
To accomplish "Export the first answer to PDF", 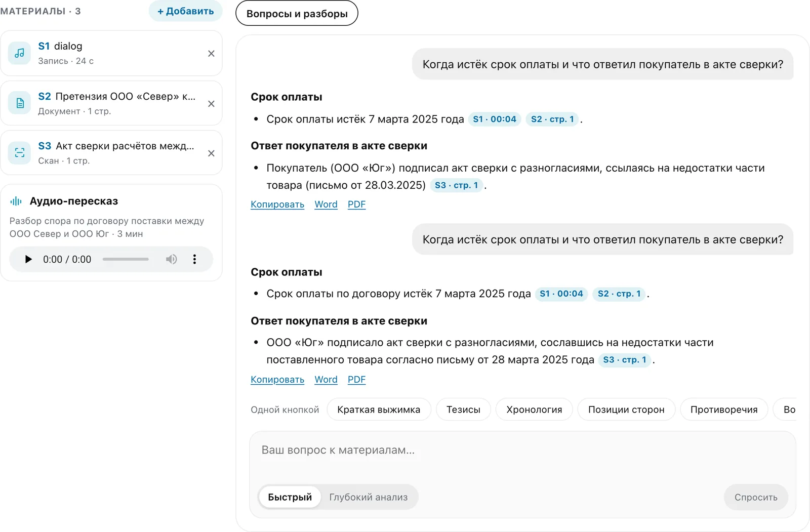I will 356,204.
